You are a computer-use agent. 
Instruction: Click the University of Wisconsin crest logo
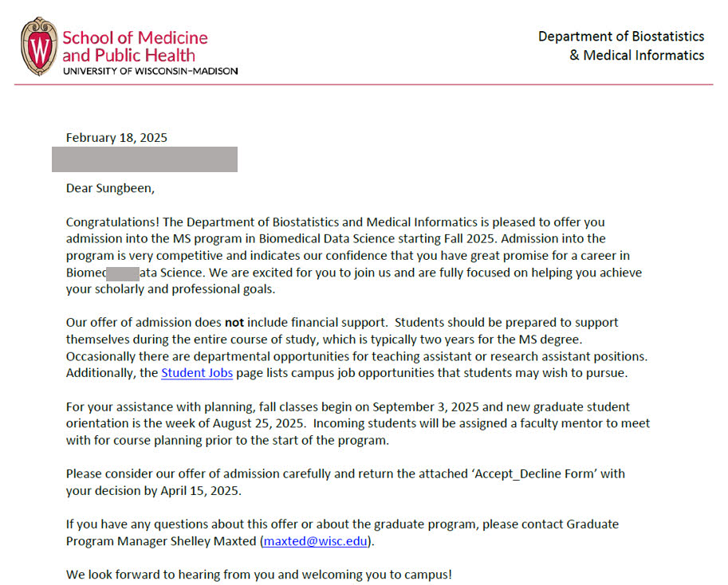click(x=39, y=46)
